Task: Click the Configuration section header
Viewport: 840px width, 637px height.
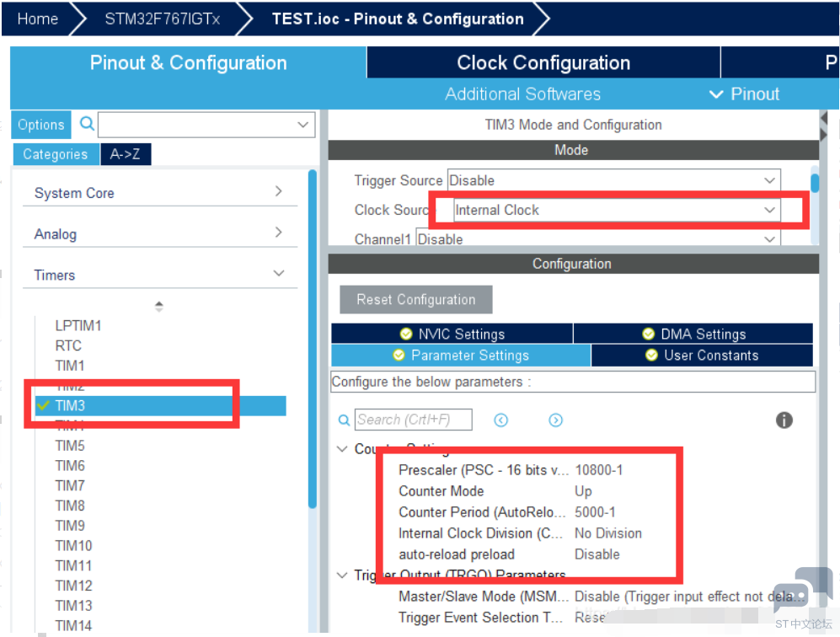Action: click(573, 264)
